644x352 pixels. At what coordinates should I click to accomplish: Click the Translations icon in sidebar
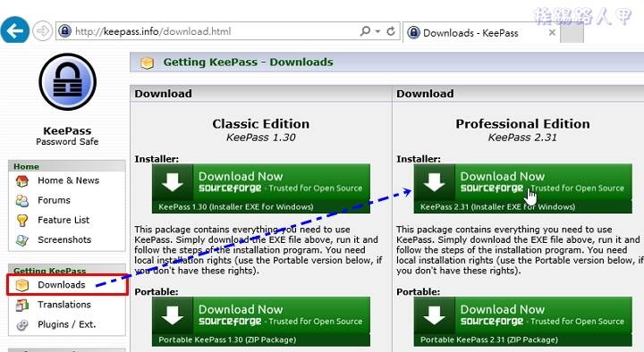click(22, 305)
